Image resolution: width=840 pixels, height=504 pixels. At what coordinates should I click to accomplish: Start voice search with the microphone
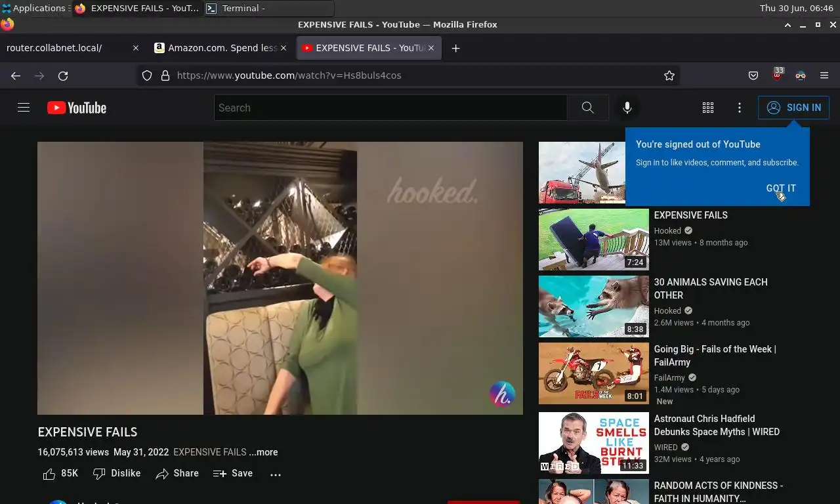pos(627,108)
